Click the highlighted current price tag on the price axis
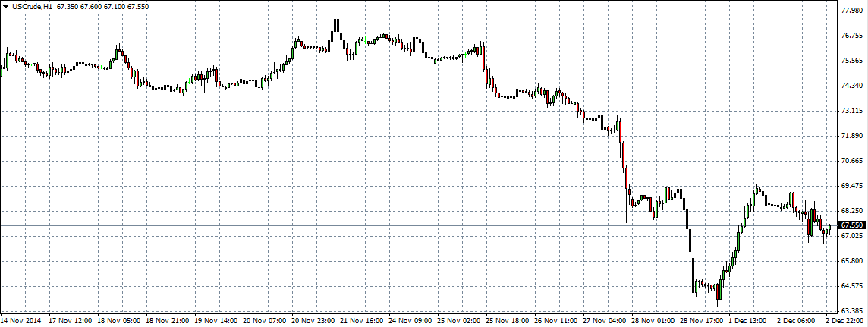Viewport: 868px width, 327px height. pyautogui.click(x=852, y=225)
